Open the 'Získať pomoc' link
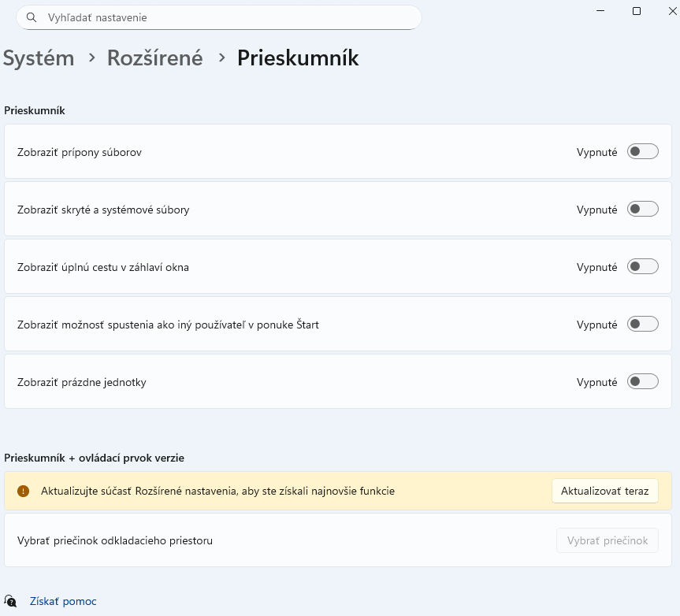 63,601
